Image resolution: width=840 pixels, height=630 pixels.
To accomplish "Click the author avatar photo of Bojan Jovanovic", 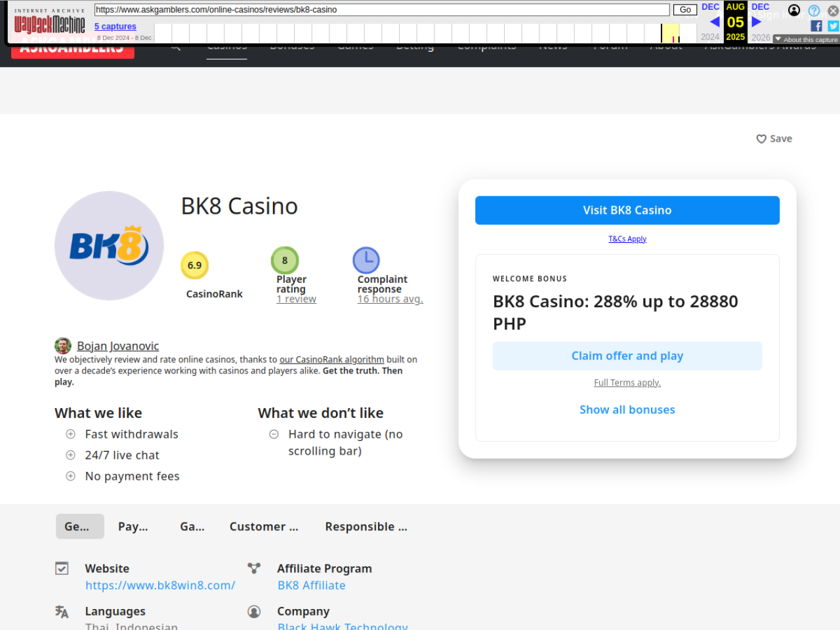I will tap(63, 346).
